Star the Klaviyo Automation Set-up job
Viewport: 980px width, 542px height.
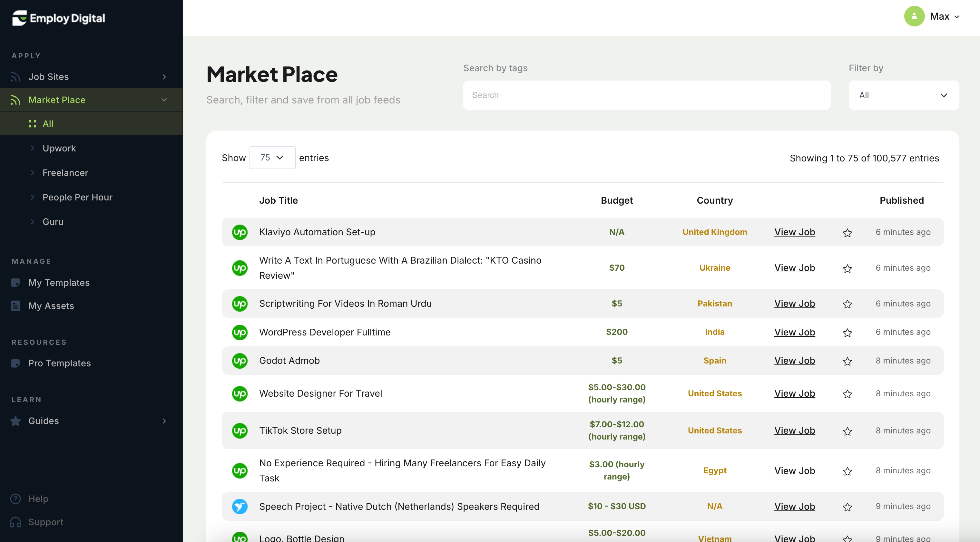coord(847,233)
